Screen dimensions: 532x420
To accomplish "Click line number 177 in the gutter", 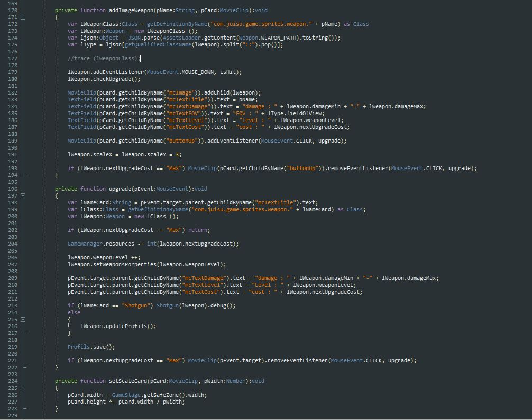I will [13, 59].
